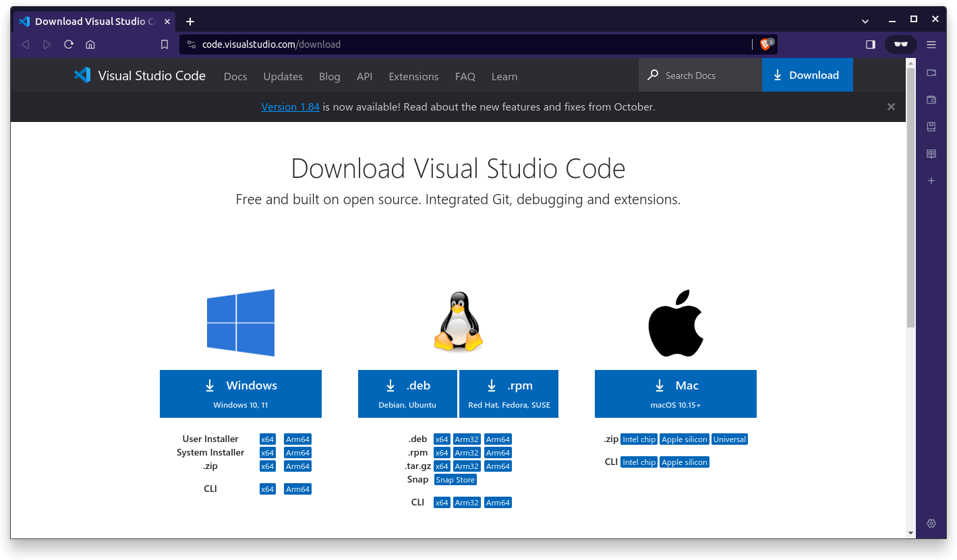Select x64 for Windows System Installer
Screen dimensions: 957x560
click(x=268, y=453)
